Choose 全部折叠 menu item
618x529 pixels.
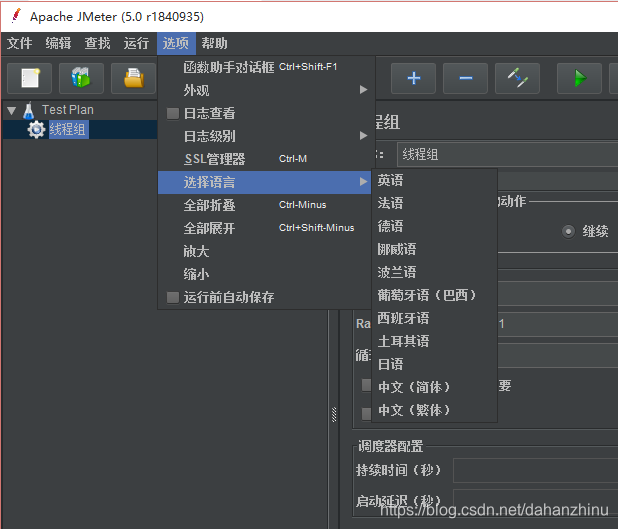point(264,205)
